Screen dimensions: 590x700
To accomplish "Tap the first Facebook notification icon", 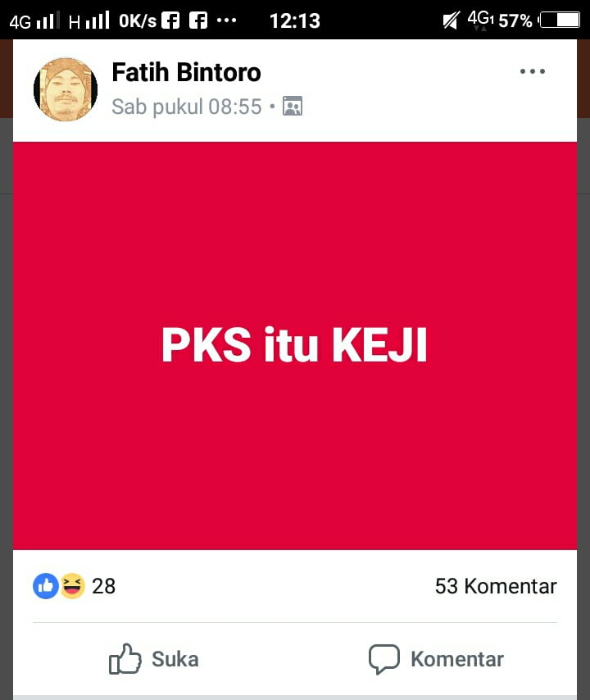I will point(170,20).
